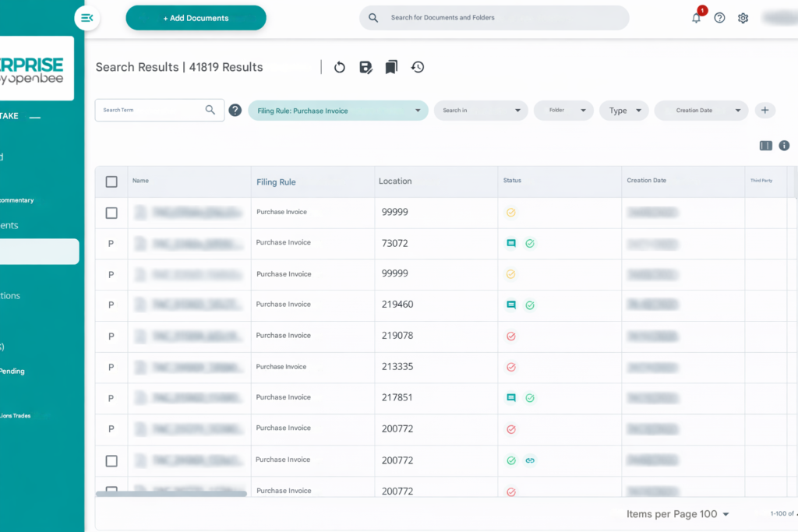Click the refresh search results icon
Viewport: 798px width, 532px height.
click(340, 67)
